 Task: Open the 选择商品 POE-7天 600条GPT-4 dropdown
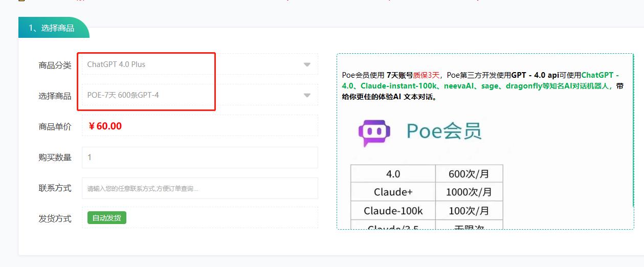click(x=199, y=95)
